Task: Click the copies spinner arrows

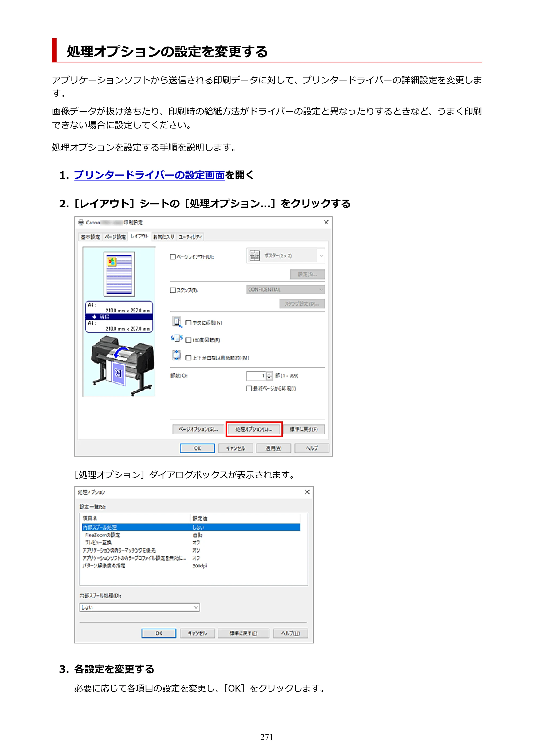Action: pos(269,376)
